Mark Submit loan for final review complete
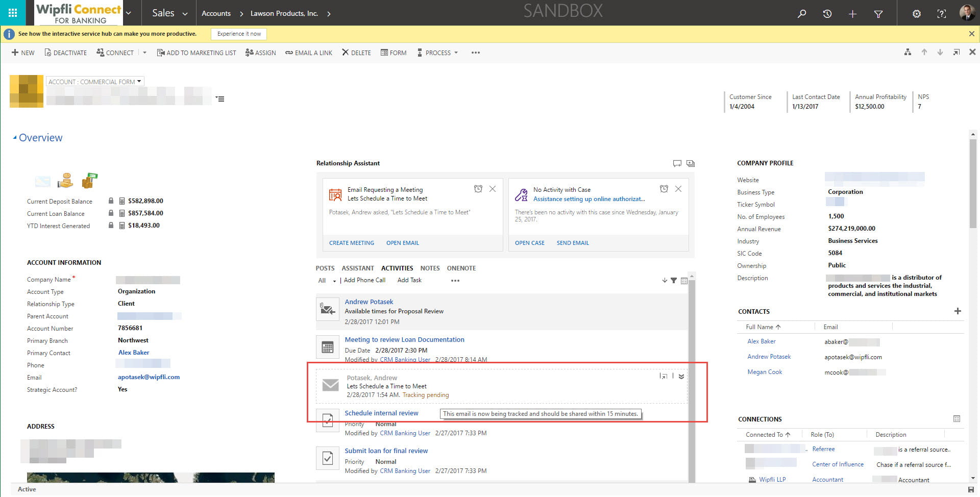This screenshot has height=497, width=980. pyautogui.click(x=328, y=458)
